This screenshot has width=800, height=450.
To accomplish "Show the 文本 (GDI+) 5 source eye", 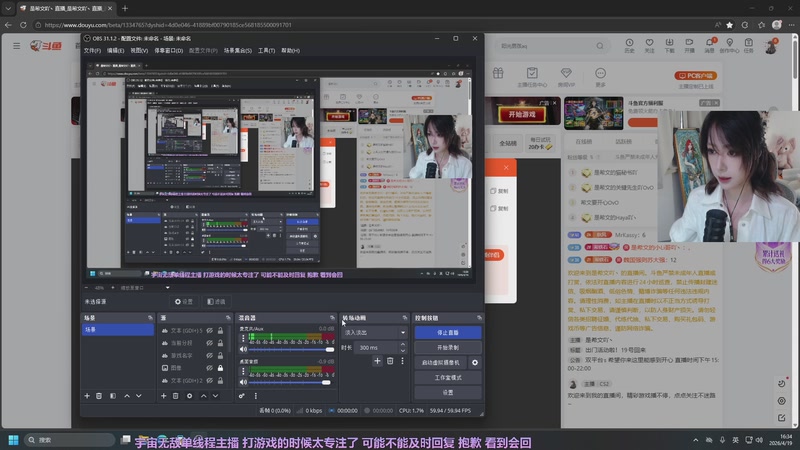I will click(x=210, y=331).
